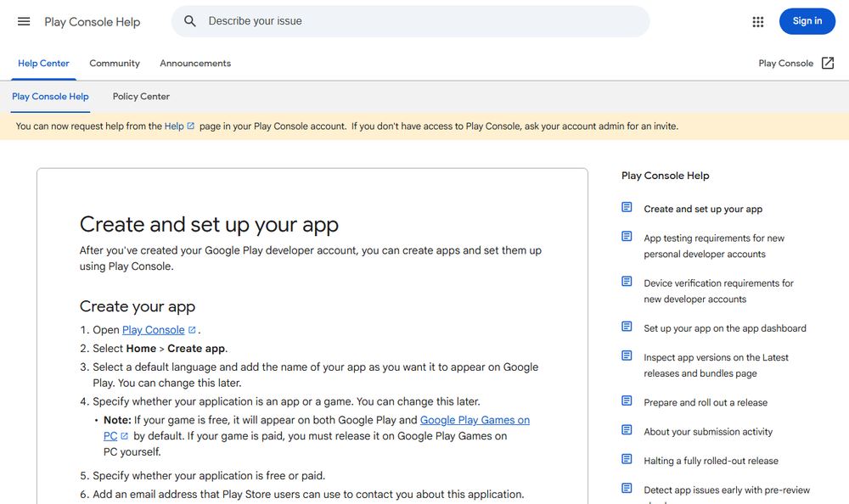Click the search magnifier icon
The width and height of the screenshot is (849, 504).
pos(189,21)
